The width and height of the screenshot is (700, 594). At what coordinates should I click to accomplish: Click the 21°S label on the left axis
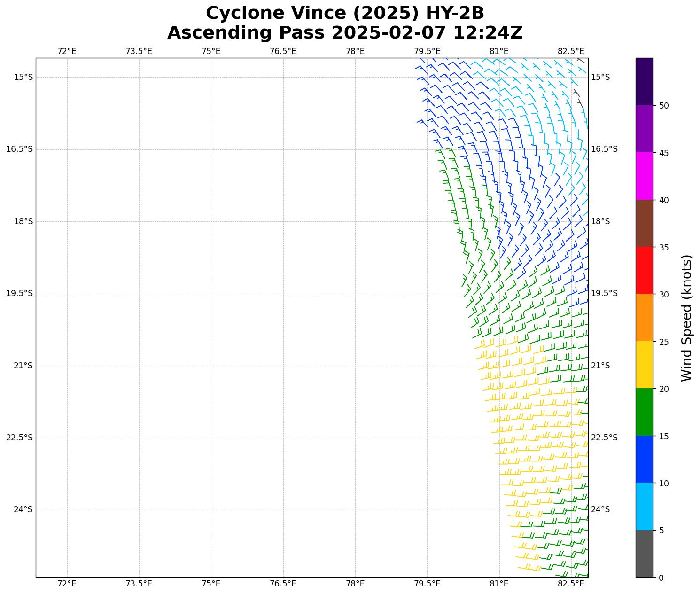pos(23,366)
